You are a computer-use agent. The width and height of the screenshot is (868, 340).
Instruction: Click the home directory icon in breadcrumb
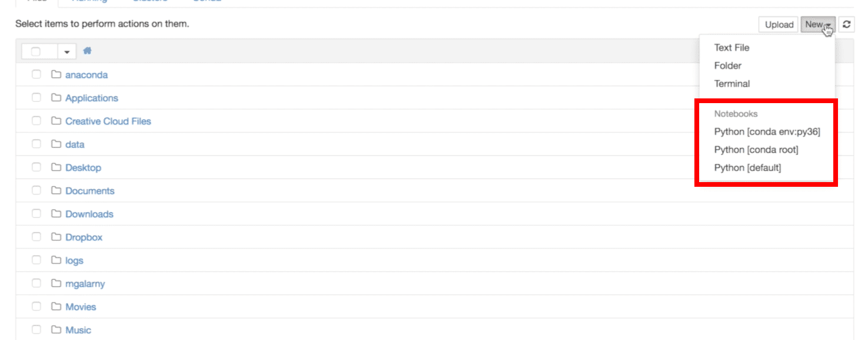click(x=87, y=51)
